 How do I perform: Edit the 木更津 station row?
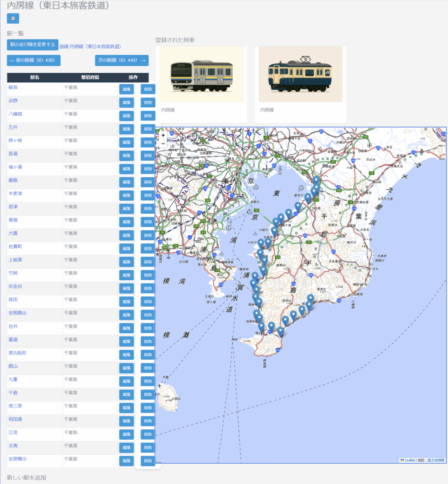(x=127, y=195)
